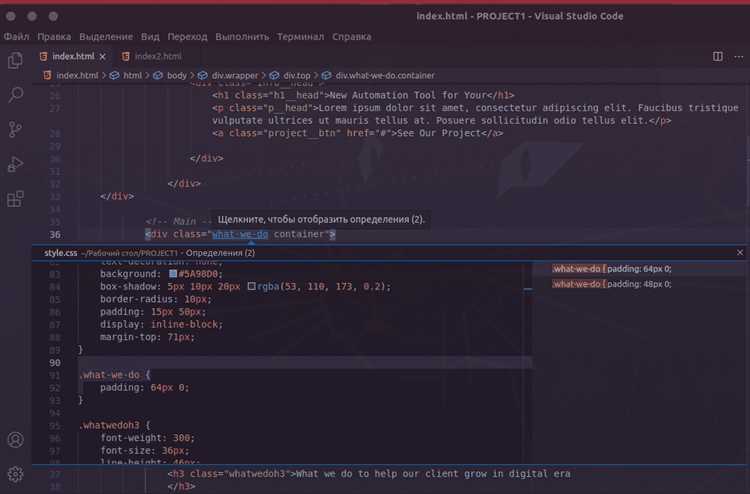
Task: Close the index.html tab
Action: pyautogui.click(x=102, y=56)
